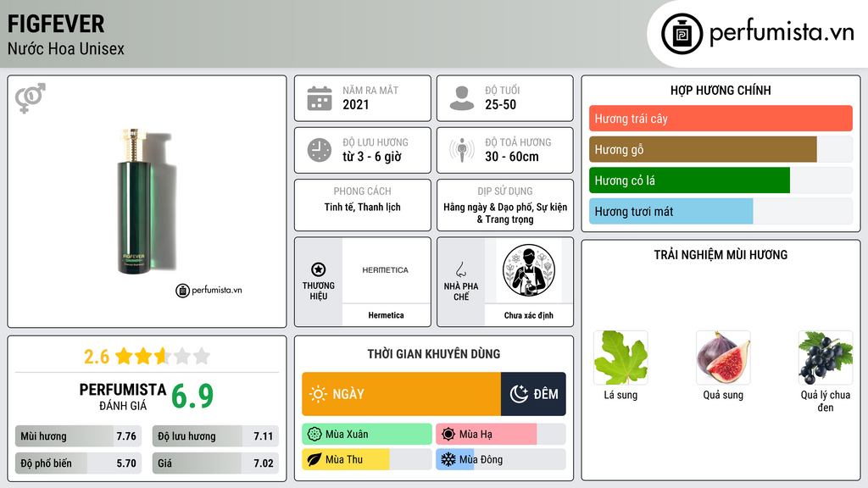The image size is (868, 488).
Task: Click the TRẢI NGHIỆM MÙI HƯƠNG heading
Action: pos(721,255)
